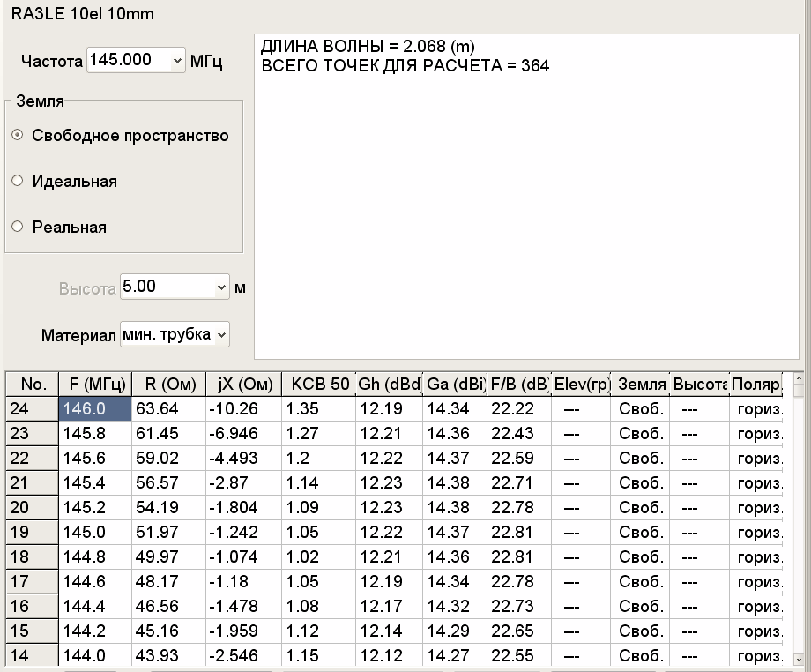Screen dimensions: 811x672
Task: Select the Свободное пространство radio button
Action: tap(18, 136)
